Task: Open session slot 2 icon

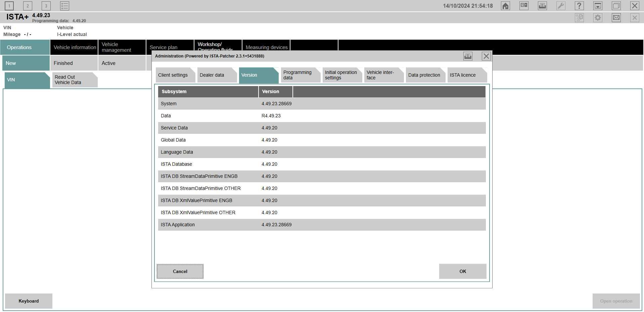Action: click(28, 6)
